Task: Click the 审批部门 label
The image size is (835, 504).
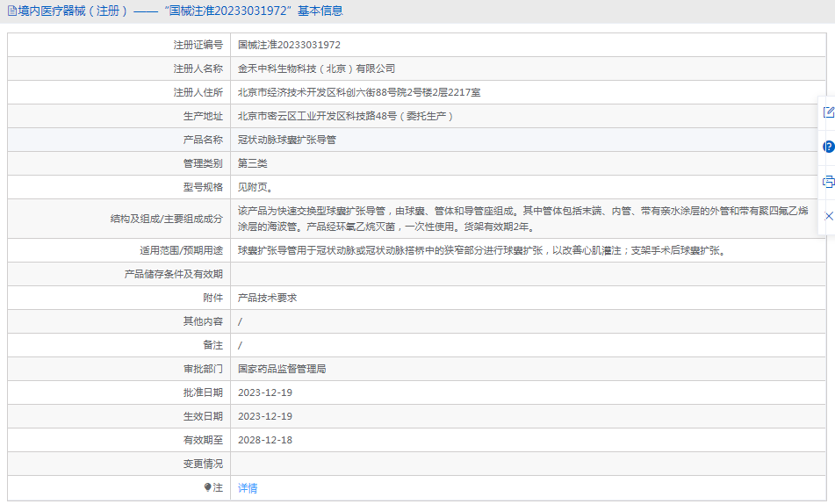Action: (x=203, y=369)
